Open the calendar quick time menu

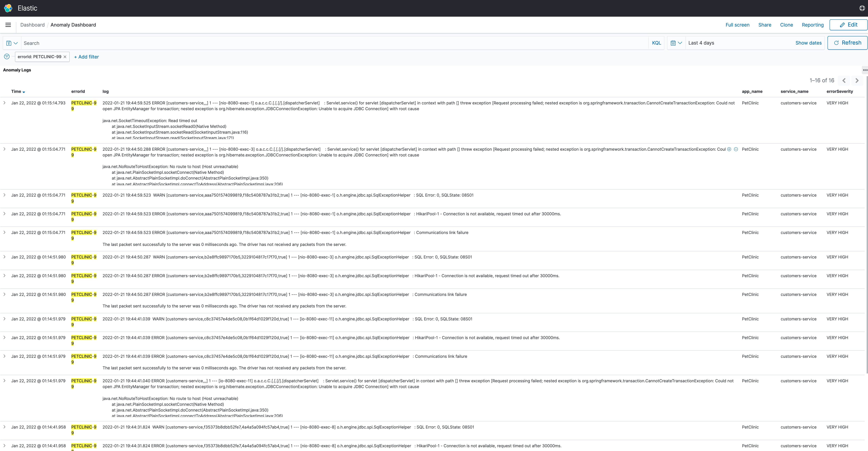pyautogui.click(x=676, y=43)
